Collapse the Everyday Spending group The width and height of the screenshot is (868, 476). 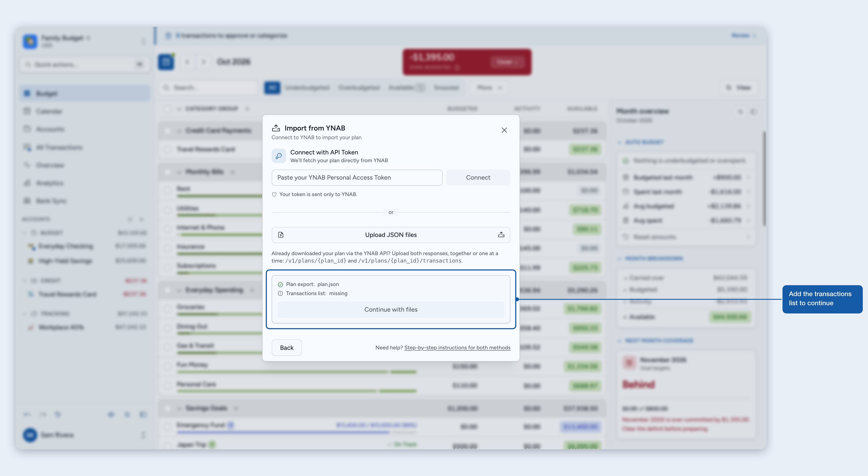(x=179, y=290)
